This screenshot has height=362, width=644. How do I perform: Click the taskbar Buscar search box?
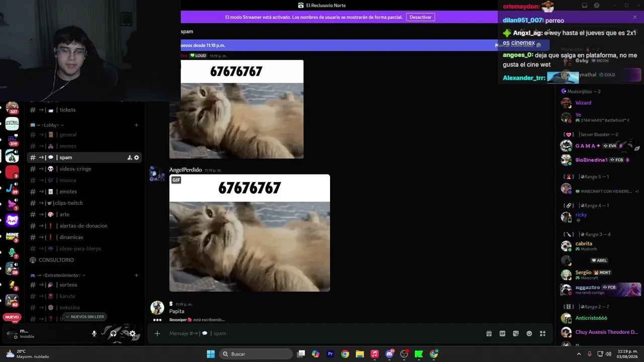[256, 354]
